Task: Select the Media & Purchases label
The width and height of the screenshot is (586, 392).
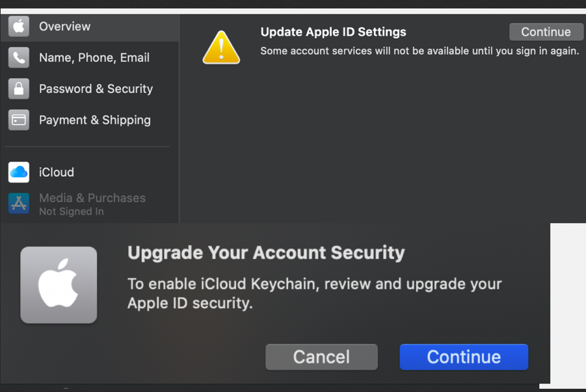Action: (92, 198)
